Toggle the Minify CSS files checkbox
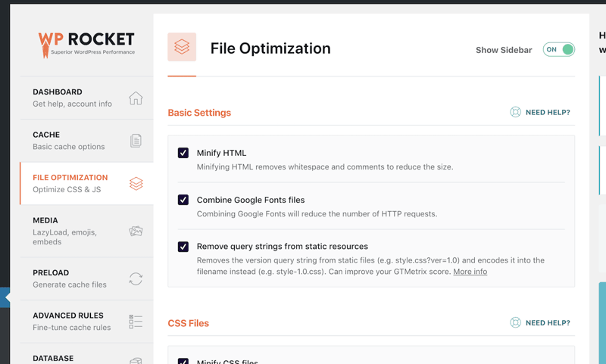Viewport: 606px width, 364px height. [x=183, y=361]
